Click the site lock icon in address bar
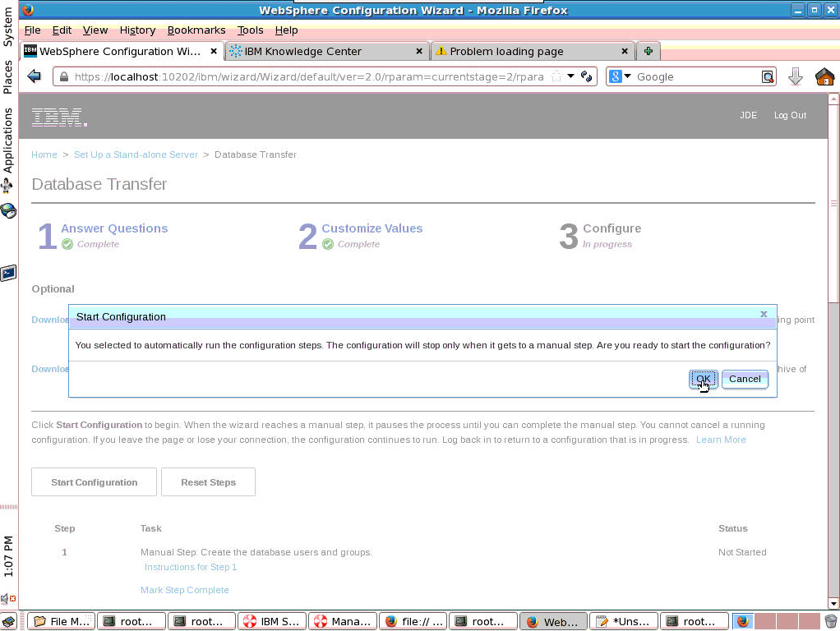The width and height of the screenshot is (840, 631). (x=64, y=76)
